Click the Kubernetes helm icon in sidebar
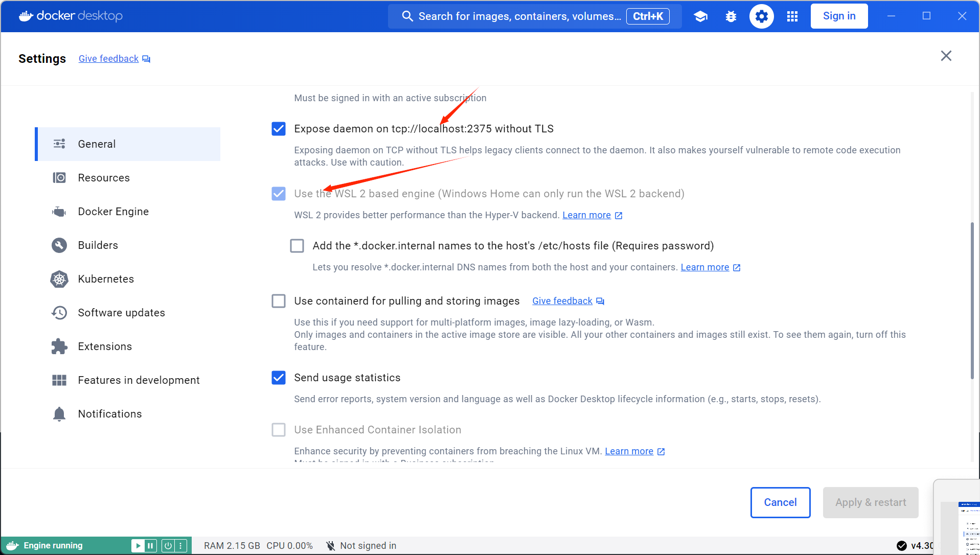 59,279
